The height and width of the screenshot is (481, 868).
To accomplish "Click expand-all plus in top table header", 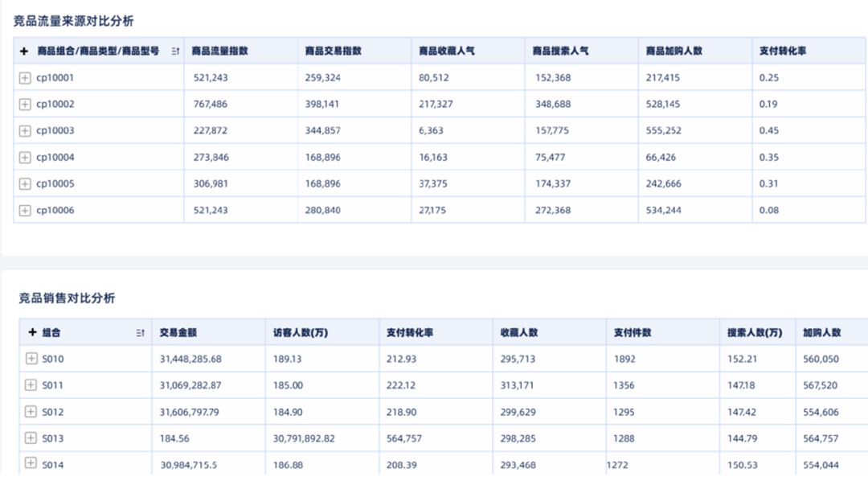I will point(24,51).
